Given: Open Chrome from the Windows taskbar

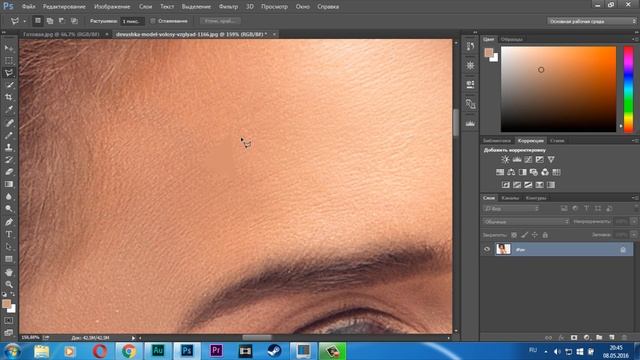Looking at the screenshot, I should coord(128,351).
